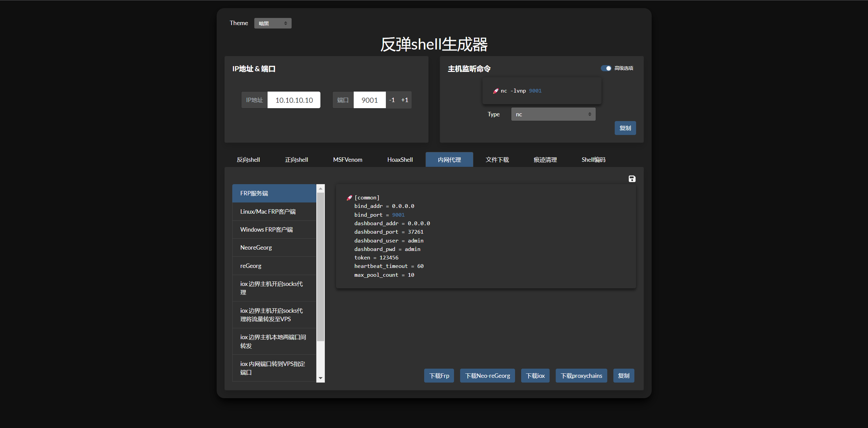Viewport: 868px width, 428px height.
Task: Select the 内网代理 tab
Action: 449,159
